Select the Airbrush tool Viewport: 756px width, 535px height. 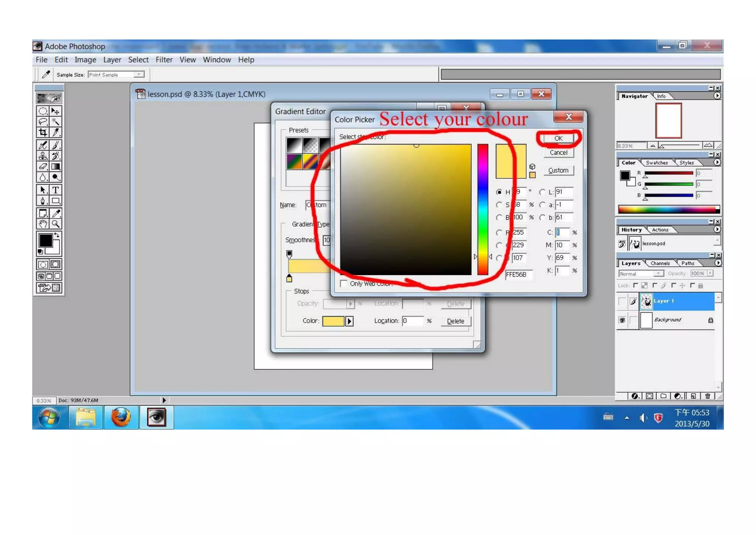(x=43, y=145)
